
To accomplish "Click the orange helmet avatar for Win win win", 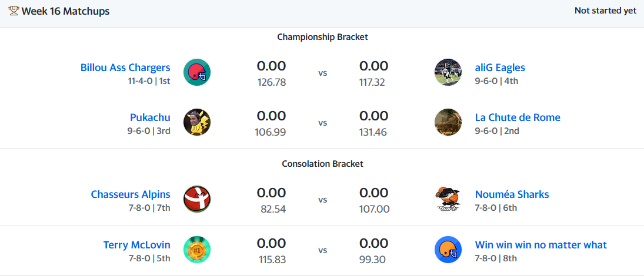I will (448, 250).
